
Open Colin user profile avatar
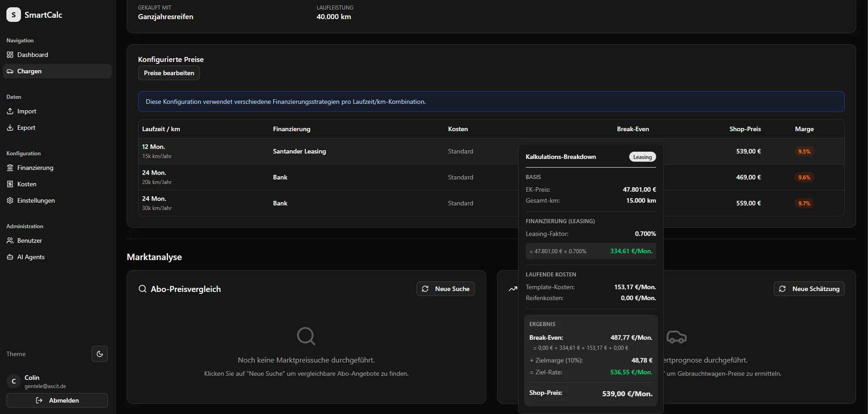14,381
